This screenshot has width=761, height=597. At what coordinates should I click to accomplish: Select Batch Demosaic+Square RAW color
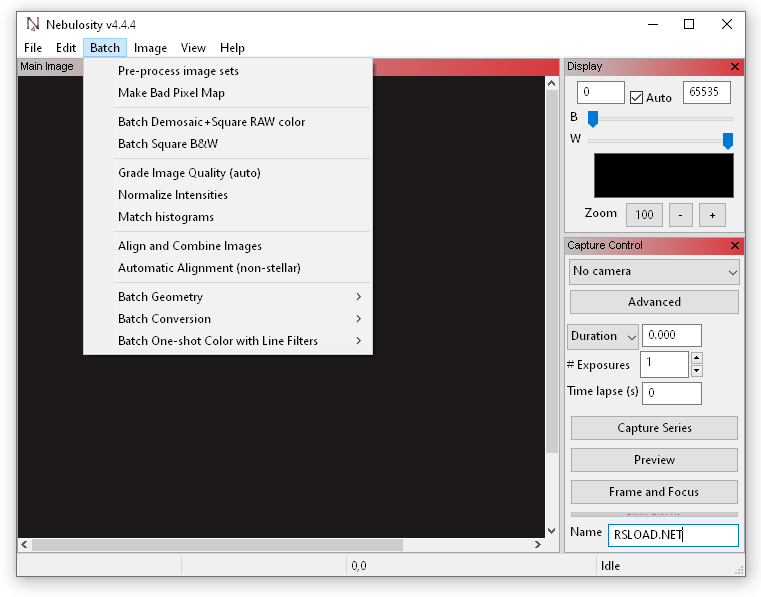(x=228, y=122)
